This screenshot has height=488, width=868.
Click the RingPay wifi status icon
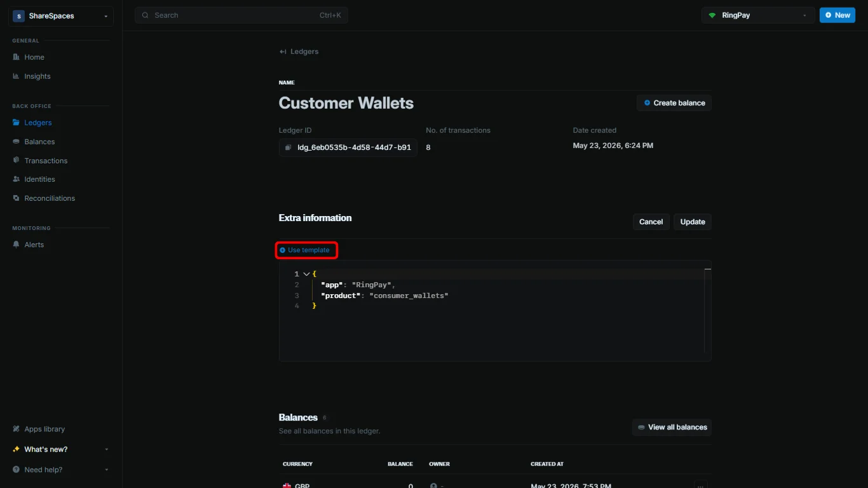pos(712,15)
